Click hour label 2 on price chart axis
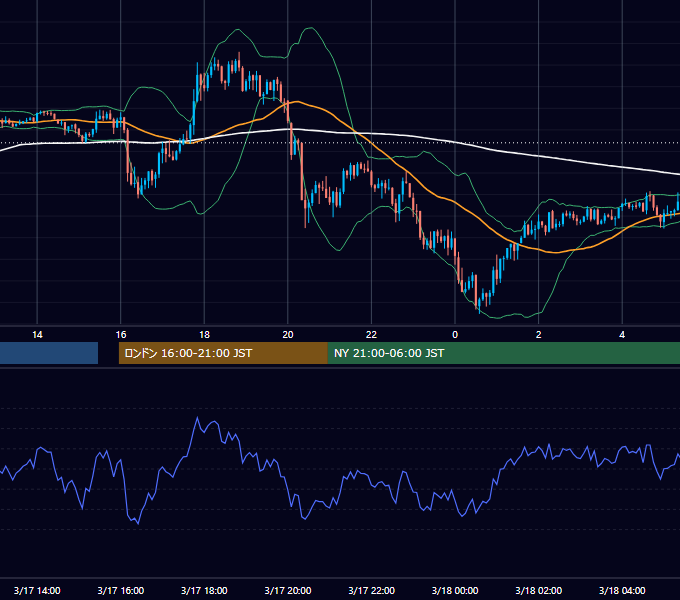Image resolution: width=680 pixels, height=600 pixels. (x=539, y=335)
